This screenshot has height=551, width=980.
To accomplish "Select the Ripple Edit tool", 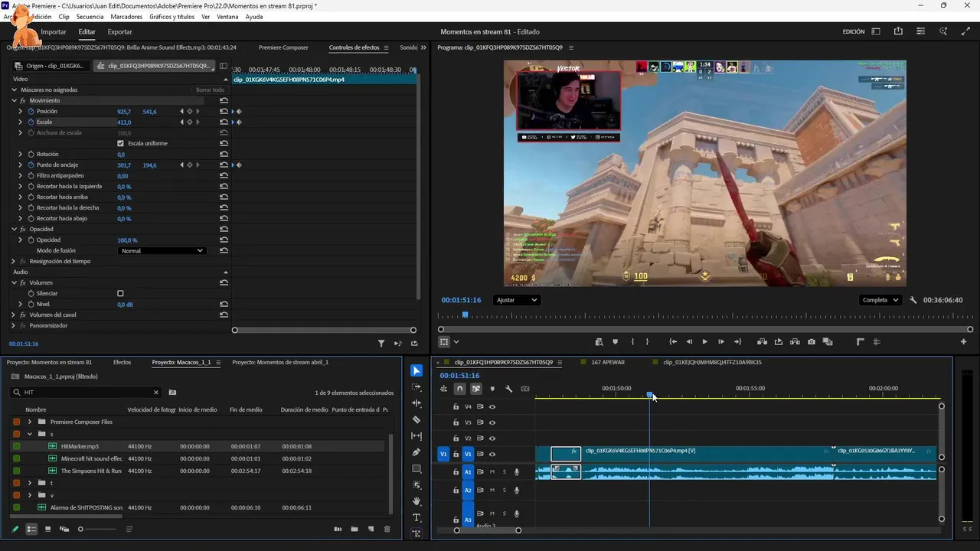I will click(416, 403).
